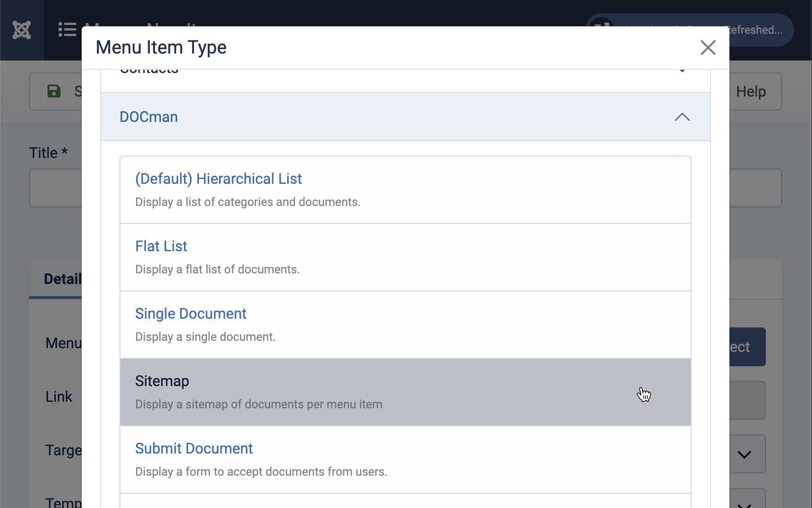Collapse DOCman section using the up chevron
Screen dimensions: 812x508
pyautogui.click(x=682, y=117)
